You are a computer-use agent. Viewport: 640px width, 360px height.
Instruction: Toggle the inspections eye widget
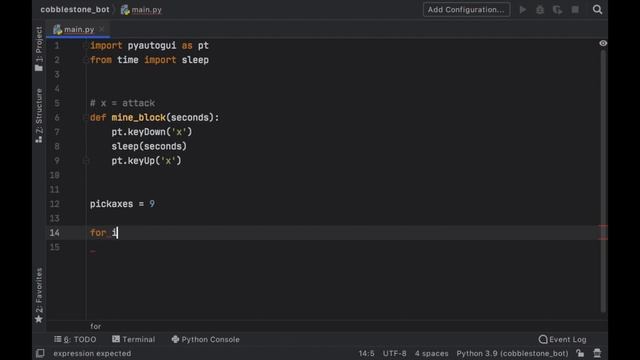[603, 43]
